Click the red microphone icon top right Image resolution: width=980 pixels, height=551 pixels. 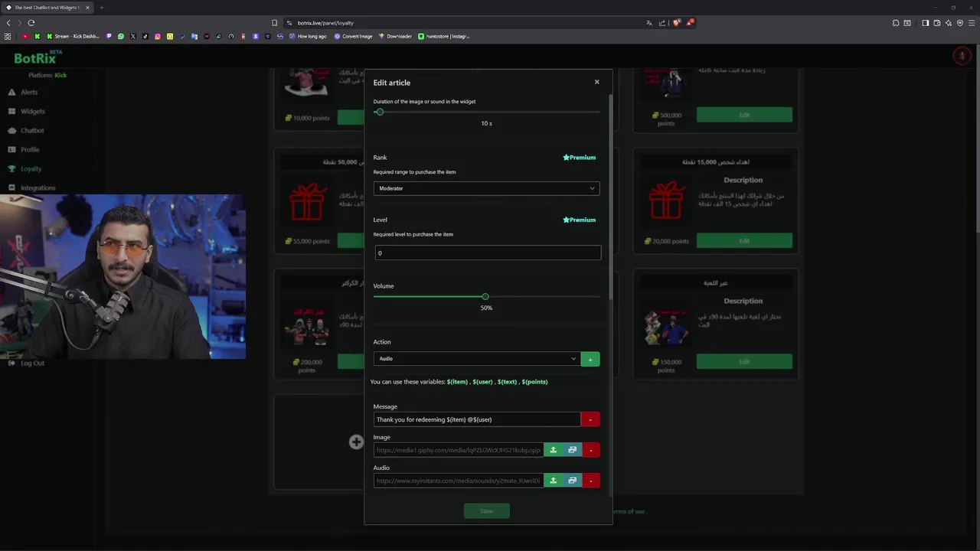tap(962, 55)
